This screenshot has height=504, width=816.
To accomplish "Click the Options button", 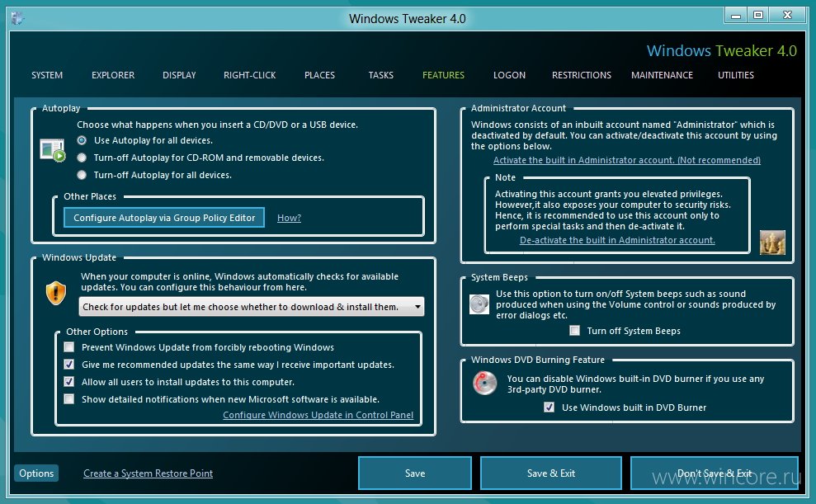I will pos(36,473).
